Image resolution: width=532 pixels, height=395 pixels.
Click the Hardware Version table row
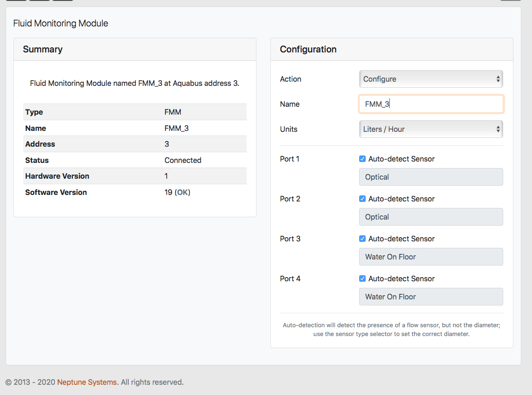pos(135,176)
